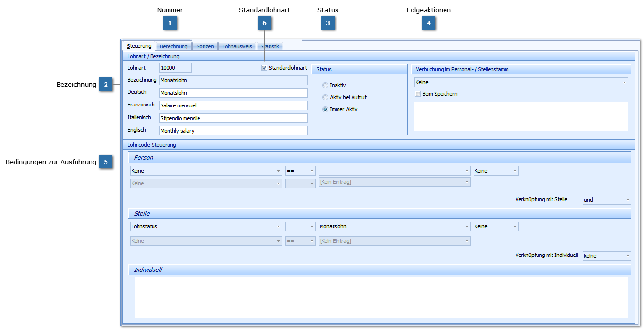Screen dimensions: 644x330
Task: Select the Inaktiv radio button
Action: coord(325,85)
